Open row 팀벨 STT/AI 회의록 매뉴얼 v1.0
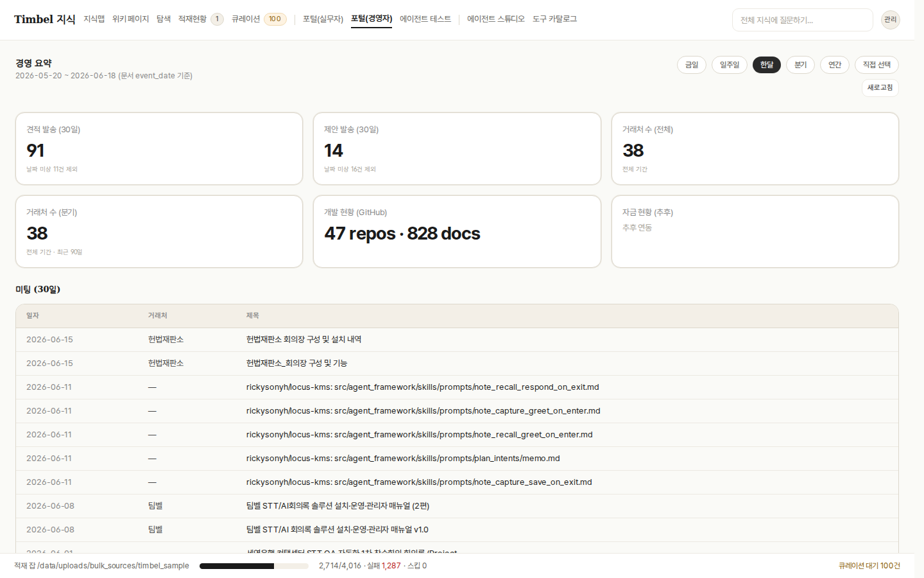This screenshot has width=924, height=578. [x=457, y=530]
